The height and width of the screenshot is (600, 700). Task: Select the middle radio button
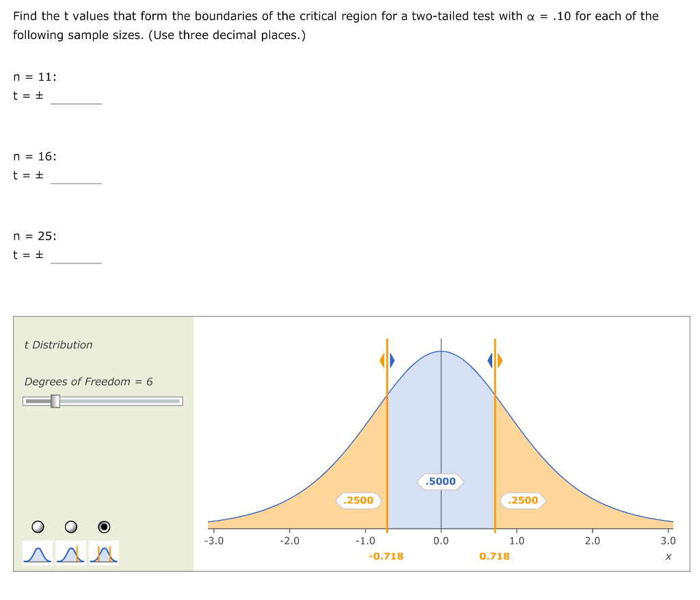coord(70,527)
